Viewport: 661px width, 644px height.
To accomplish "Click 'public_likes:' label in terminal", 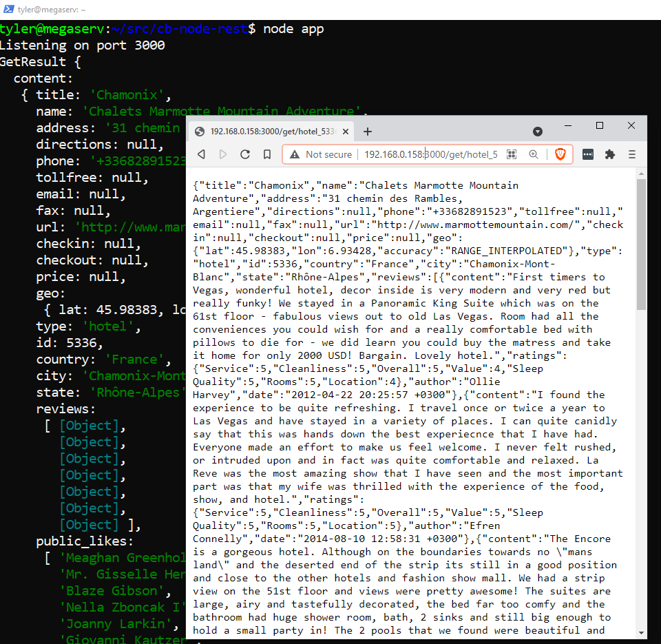I will [85, 541].
